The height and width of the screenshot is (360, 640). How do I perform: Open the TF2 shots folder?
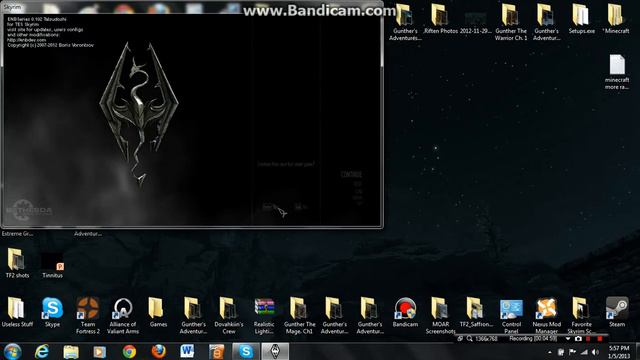[x=17, y=263]
